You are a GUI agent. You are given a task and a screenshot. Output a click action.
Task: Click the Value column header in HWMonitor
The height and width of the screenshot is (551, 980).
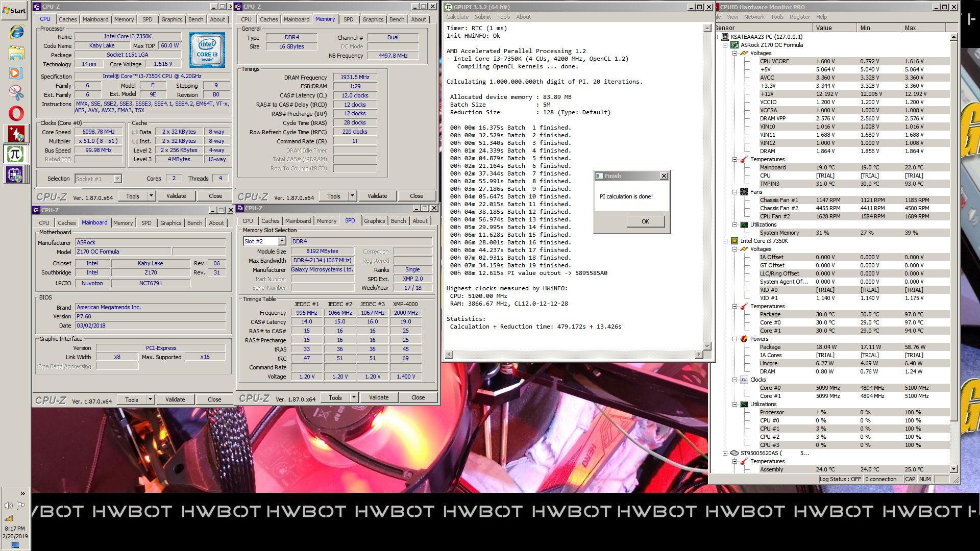836,28
